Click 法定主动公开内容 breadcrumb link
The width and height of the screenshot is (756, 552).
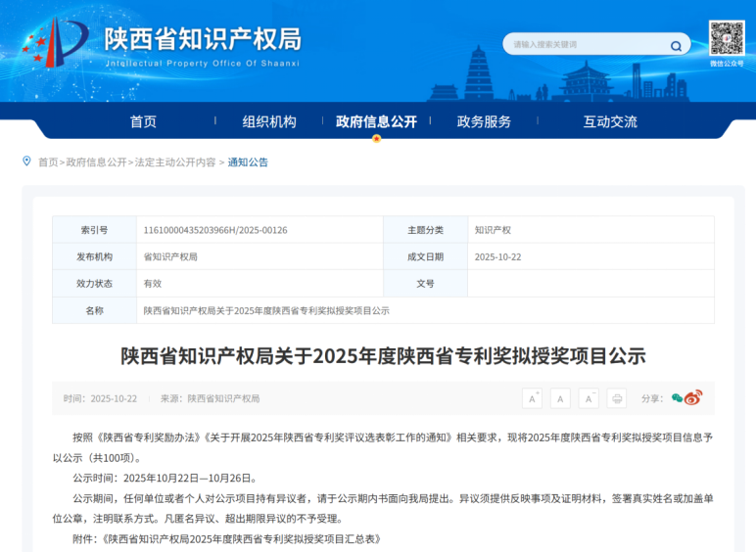coord(175,162)
